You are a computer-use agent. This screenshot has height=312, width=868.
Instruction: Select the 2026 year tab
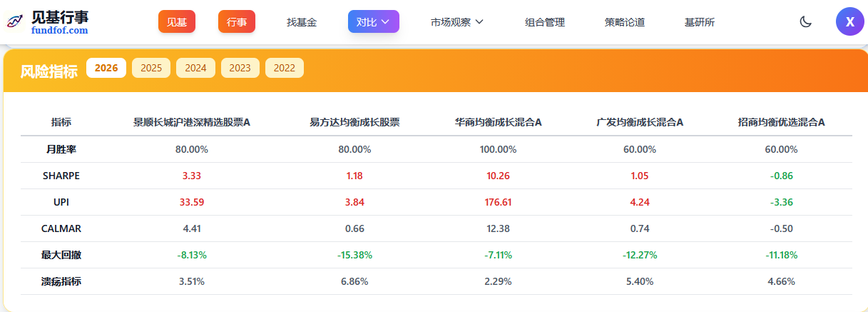pos(106,68)
